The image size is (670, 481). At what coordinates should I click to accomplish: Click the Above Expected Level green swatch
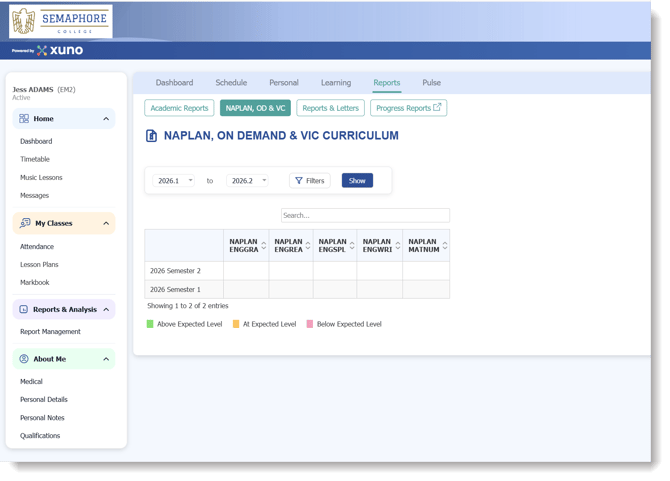coord(150,324)
